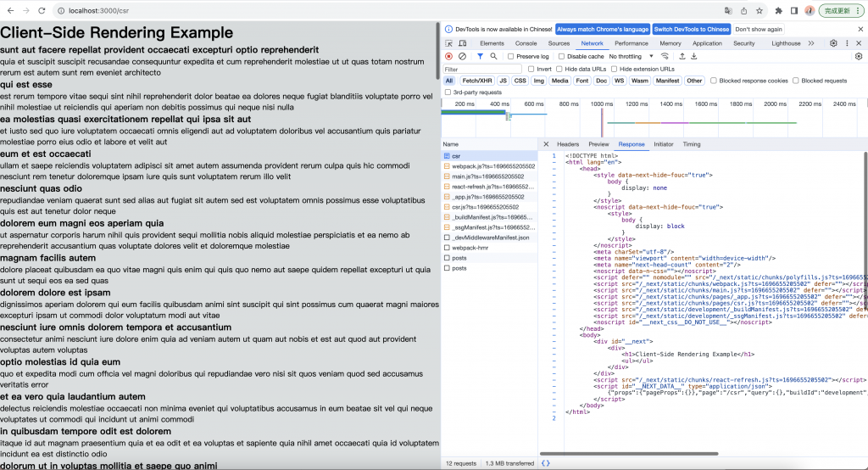Viewport: 868px width, 470px height.
Task: Filter requests by JS type
Action: (x=503, y=81)
